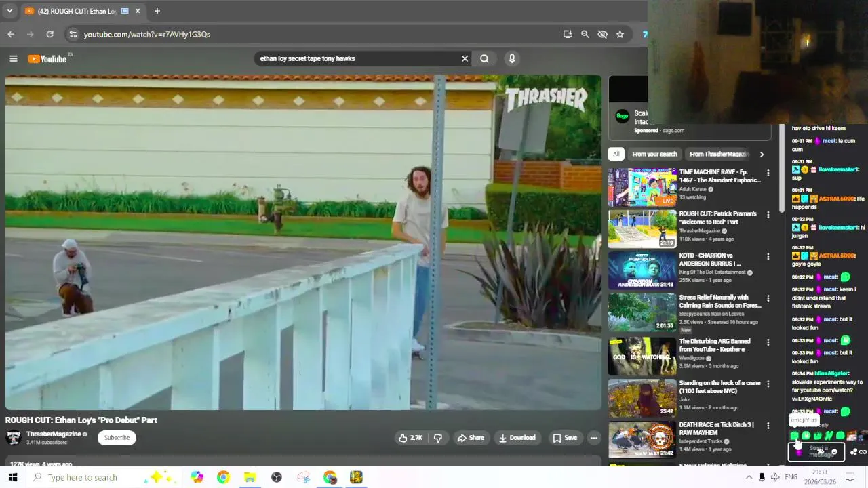Click the video player area
868x488 pixels.
point(303,242)
